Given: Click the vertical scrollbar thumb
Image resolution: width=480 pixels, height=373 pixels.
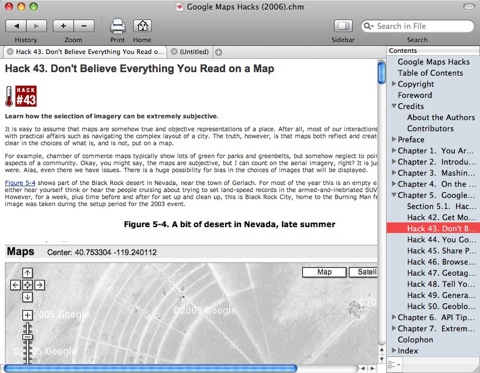Looking at the screenshot, I should [x=382, y=72].
